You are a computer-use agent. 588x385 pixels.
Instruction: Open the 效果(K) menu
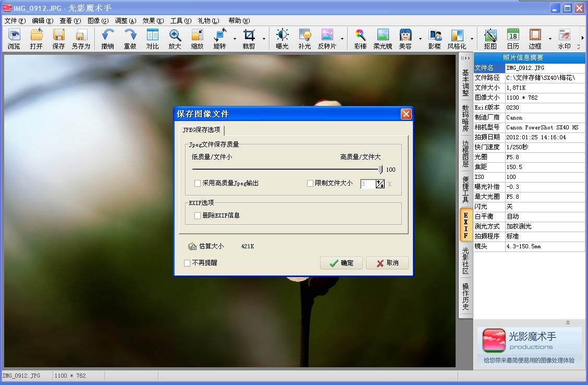(x=153, y=21)
